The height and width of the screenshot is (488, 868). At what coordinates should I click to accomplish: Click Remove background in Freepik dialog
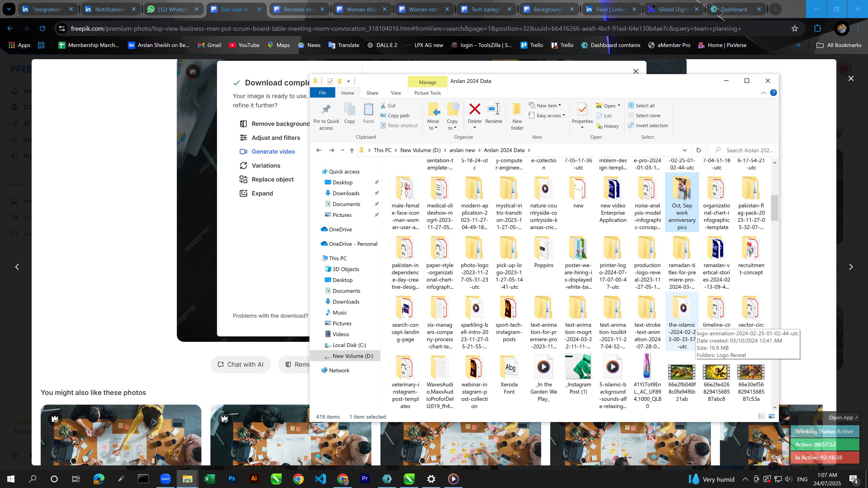274,124
